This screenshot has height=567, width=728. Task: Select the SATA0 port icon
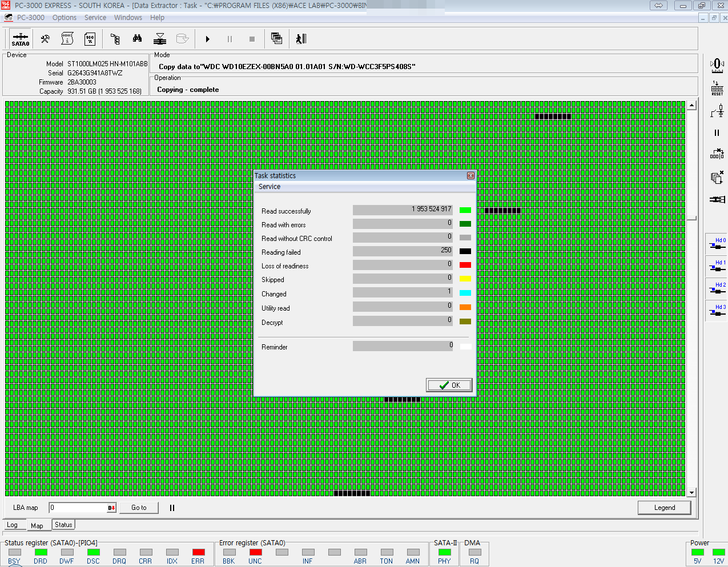pos(20,39)
